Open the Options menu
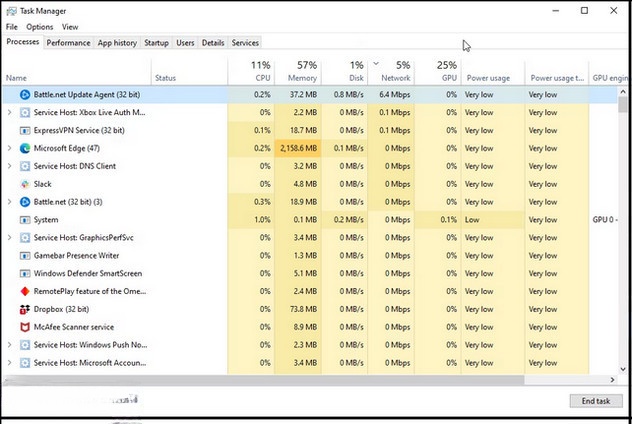Screen dimensions: 632x424 [x=40, y=27]
